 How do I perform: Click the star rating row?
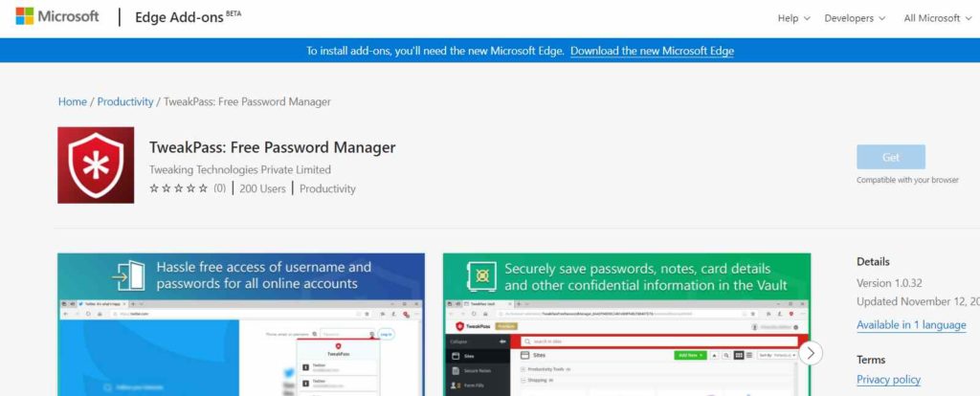pos(178,188)
